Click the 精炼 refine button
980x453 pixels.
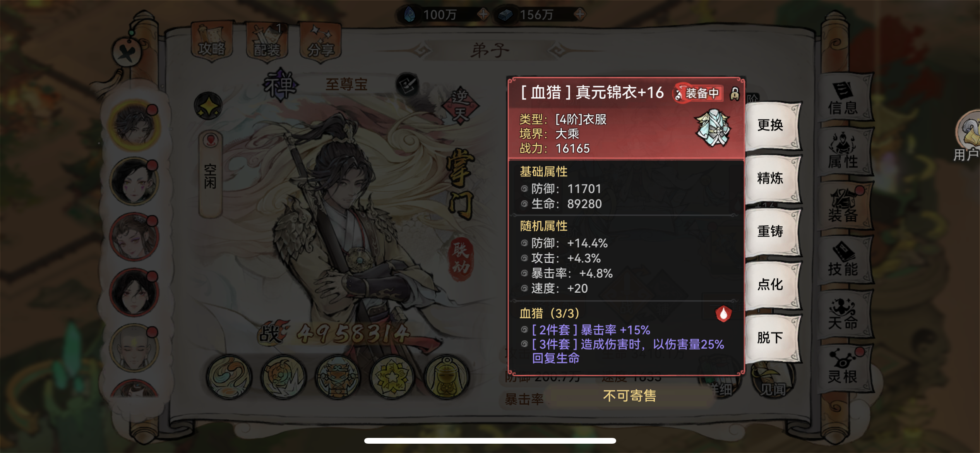772,178
